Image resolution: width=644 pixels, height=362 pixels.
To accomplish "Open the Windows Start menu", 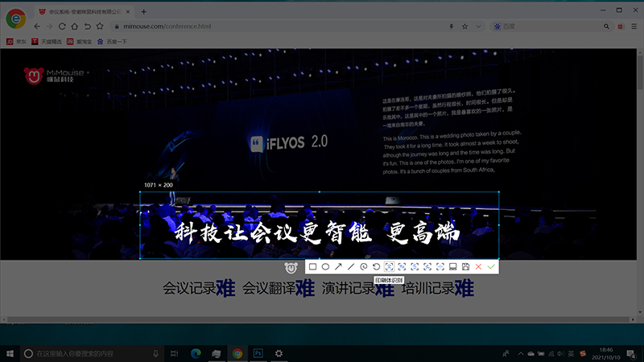I will (10, 353).
